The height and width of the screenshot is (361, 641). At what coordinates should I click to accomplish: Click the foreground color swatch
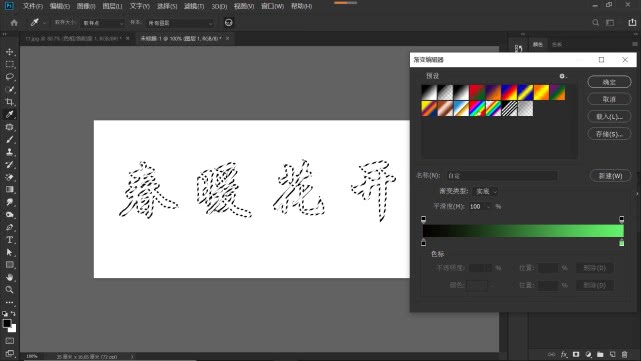tap(7, 323)
